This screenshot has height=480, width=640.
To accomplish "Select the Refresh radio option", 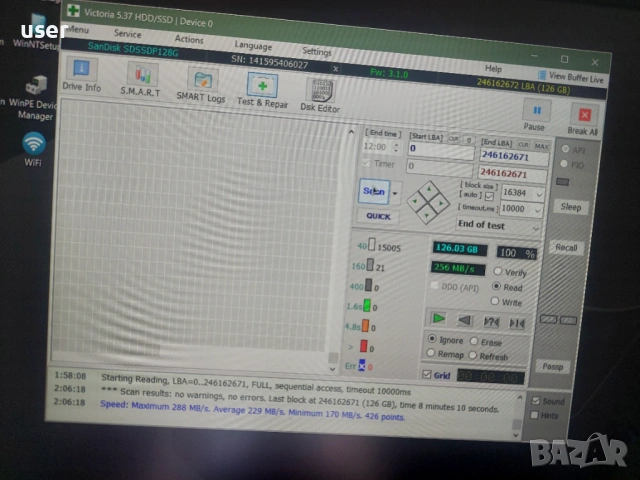I will (473, 355).
